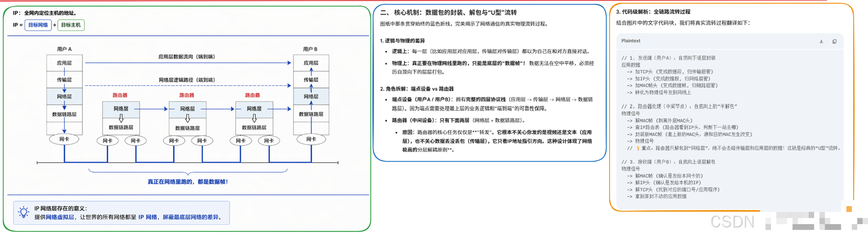Screen dimensions: 868x236
Task: Click code line -> 查IP路由表
Action: (x=683, y=127)
